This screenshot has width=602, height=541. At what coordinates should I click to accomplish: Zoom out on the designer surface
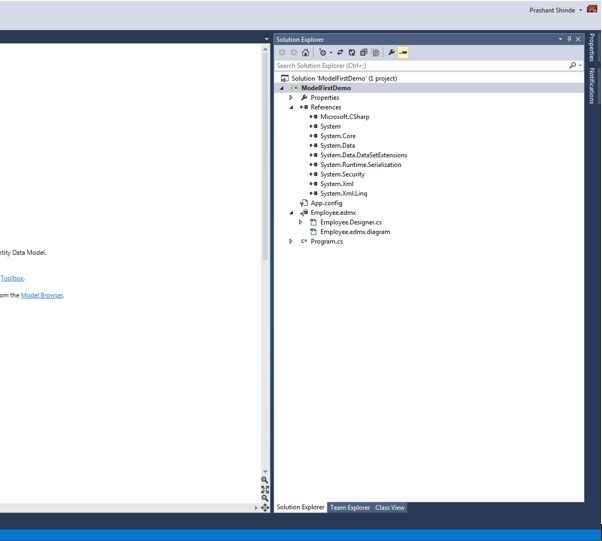265,498
